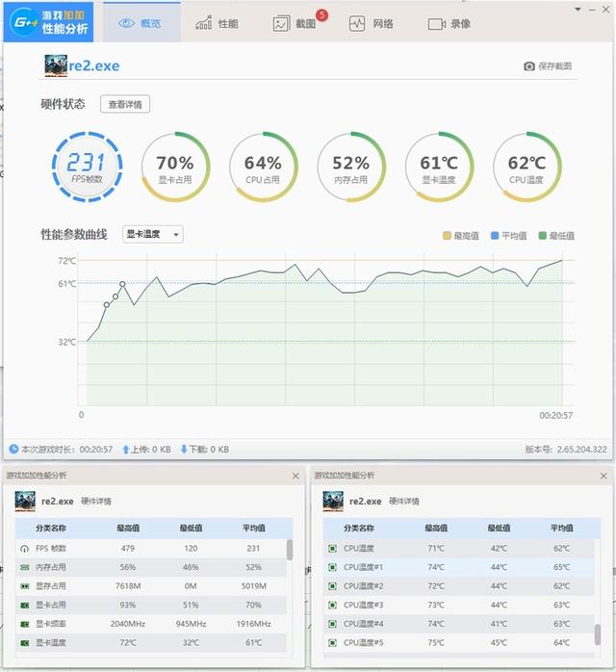Image resolution: width=616 pixels, height=672 pixels.
Task: Click the 上传 upload arrow icon
Action: point(125,450)
